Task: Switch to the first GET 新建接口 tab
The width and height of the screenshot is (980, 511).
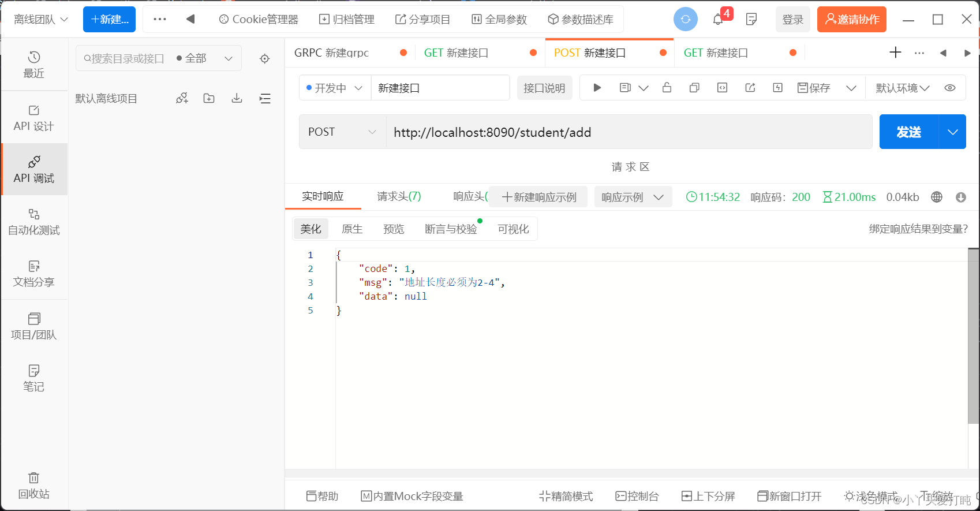Action: coord(480,53)
